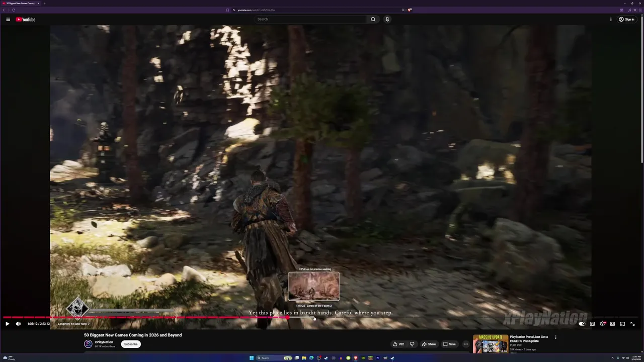
Task: Reload the page
Action: (x=14, y=10)
